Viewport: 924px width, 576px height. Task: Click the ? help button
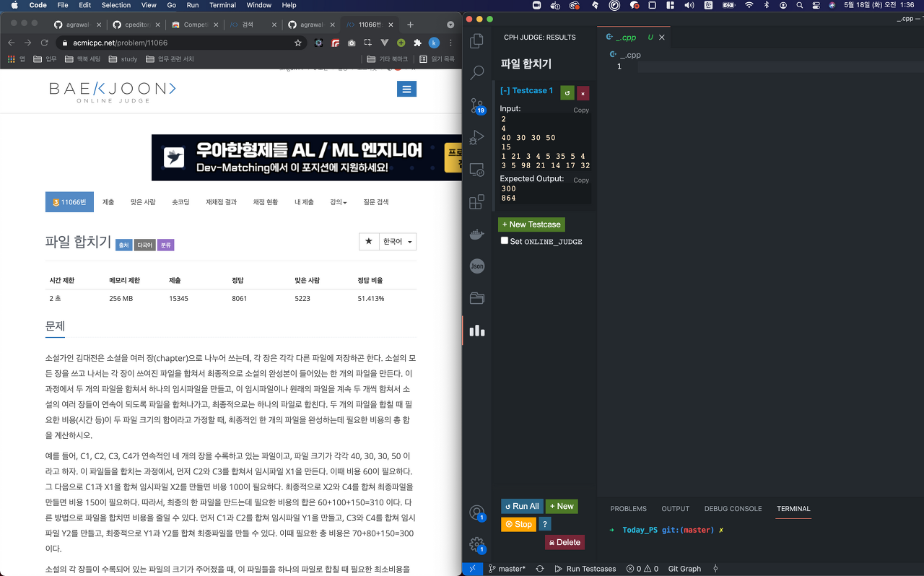pyautogui.click(x=545, y=524)
